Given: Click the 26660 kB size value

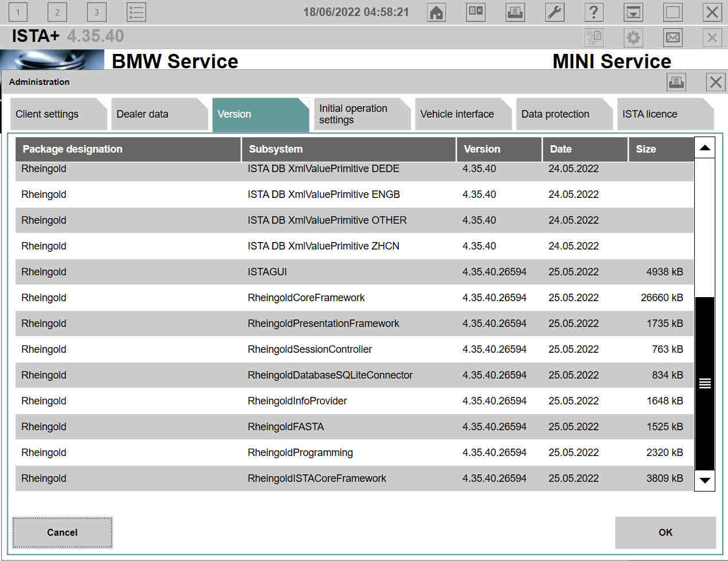Looking at the screenshot, I should click(662, 298).
